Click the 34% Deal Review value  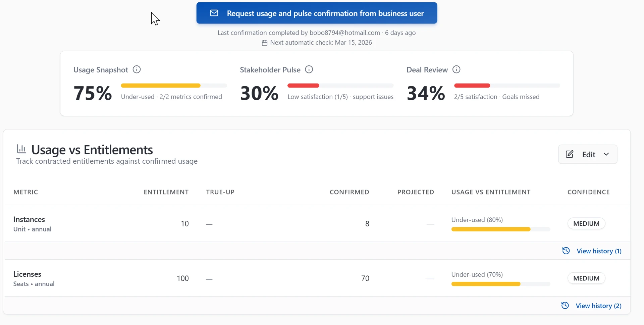pos(426,93)
